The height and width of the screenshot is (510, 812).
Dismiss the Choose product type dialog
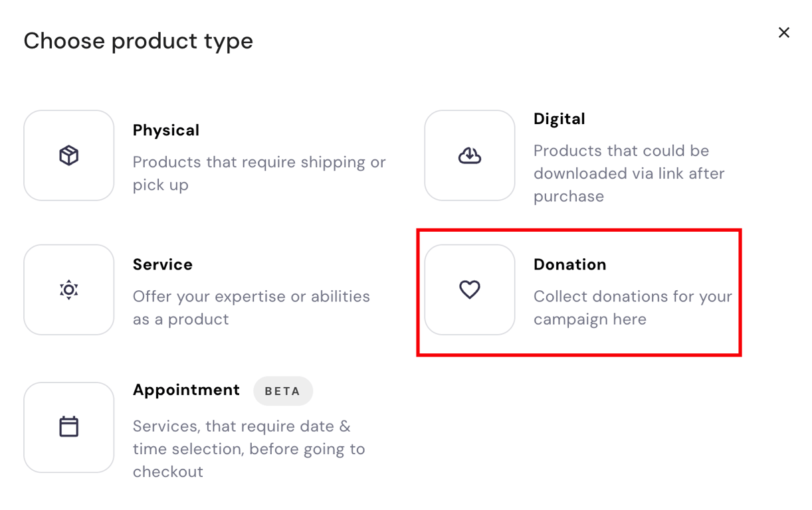pos(784,32)
